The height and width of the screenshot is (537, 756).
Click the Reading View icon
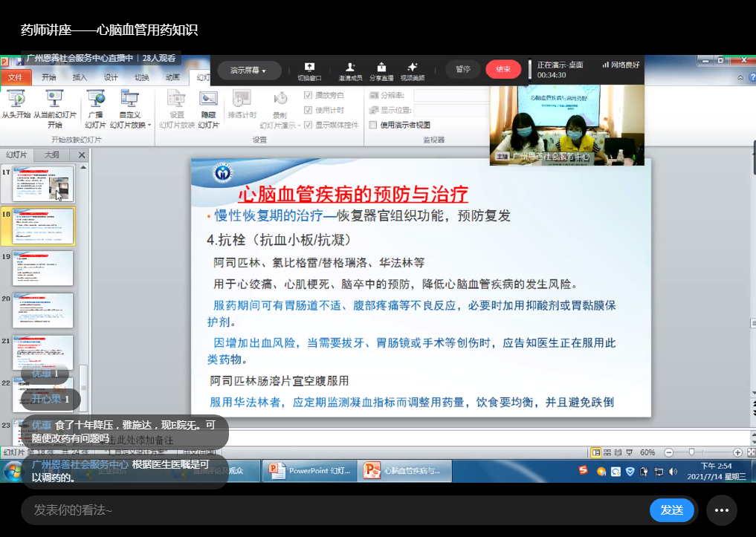tap(618, 453)
